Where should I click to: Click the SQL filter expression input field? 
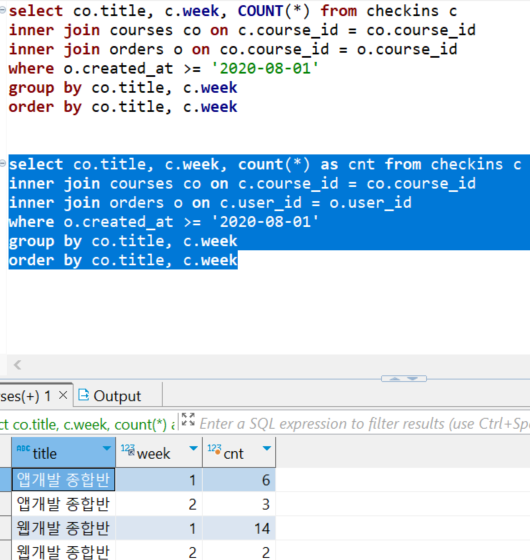pyautogui.click(x=364, y=424)
